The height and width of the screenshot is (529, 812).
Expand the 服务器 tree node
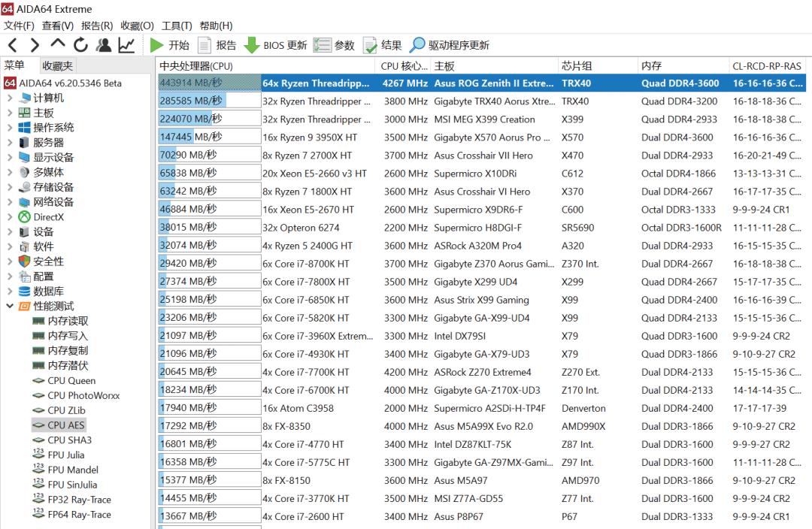[x=10, y=142]
